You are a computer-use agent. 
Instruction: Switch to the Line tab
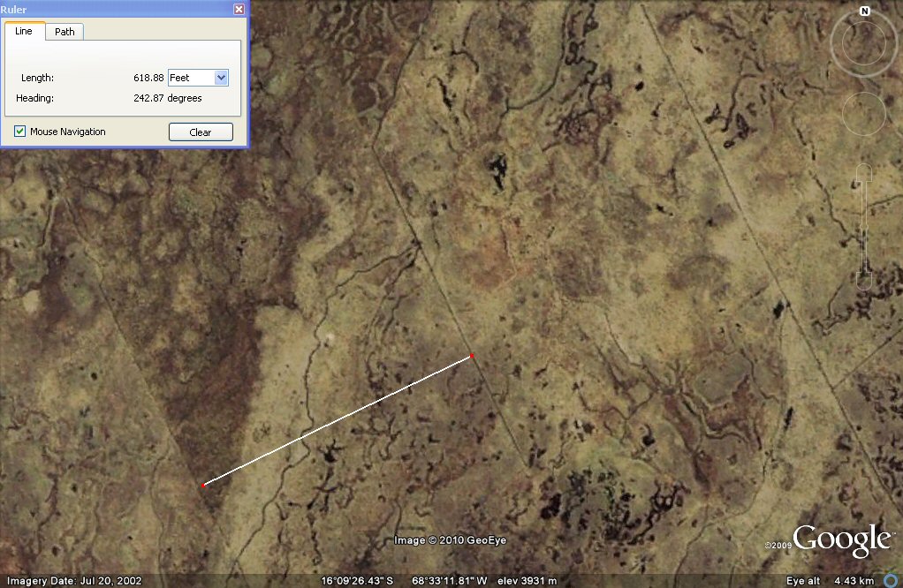[x=24, y=31]
